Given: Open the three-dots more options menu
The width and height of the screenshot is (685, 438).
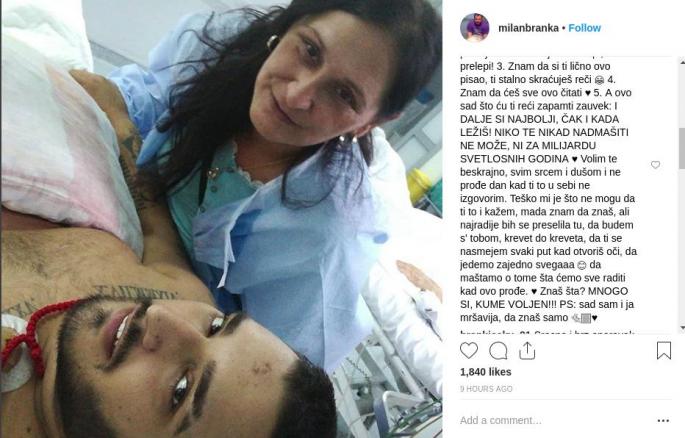Looking at the screenshot, I should pyautogui.click(x=663, y=421).
